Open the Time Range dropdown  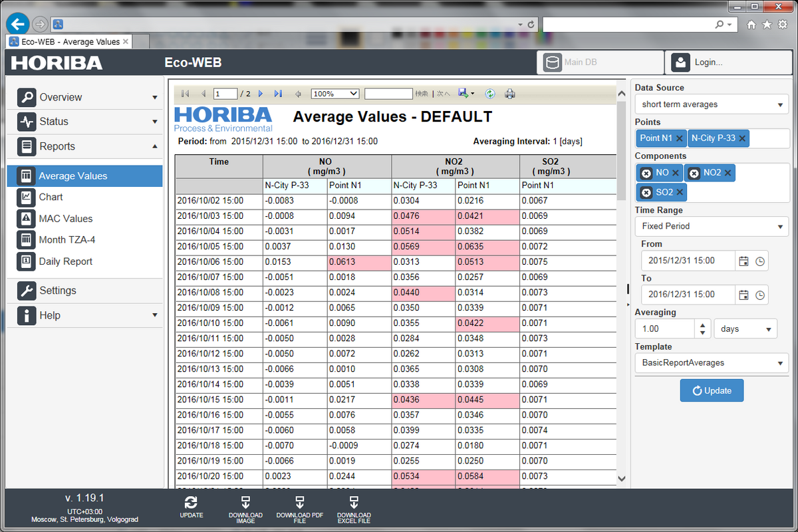click(712, 226)
